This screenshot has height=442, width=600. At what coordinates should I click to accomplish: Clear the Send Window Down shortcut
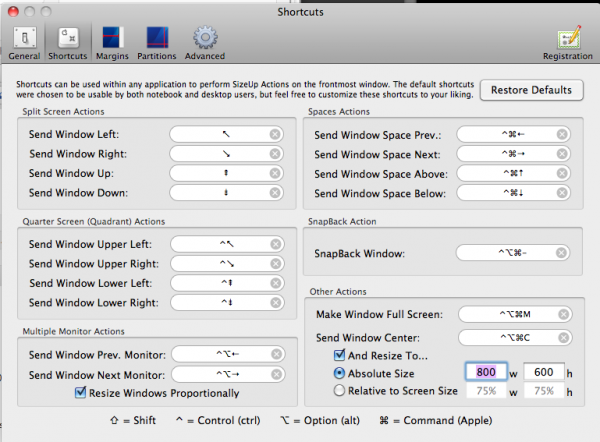pyautogui.click(x=275, y=192)
